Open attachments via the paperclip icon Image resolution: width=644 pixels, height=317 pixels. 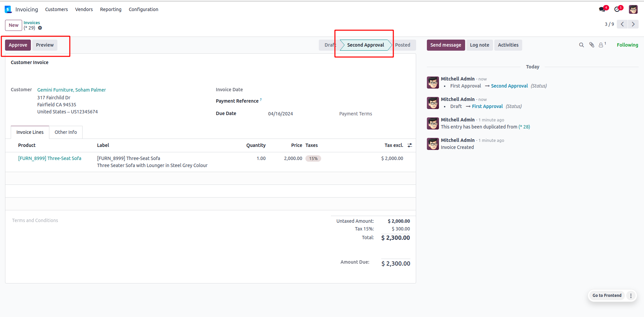point(592,45)
